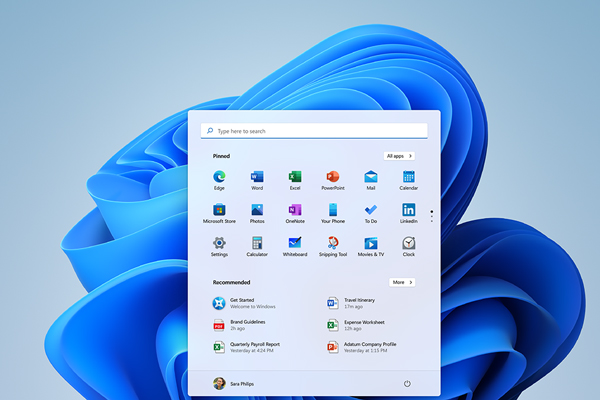Open the Travel Itinerary document
This screenshot has height=400, width=600.
(x=351, y=303)
